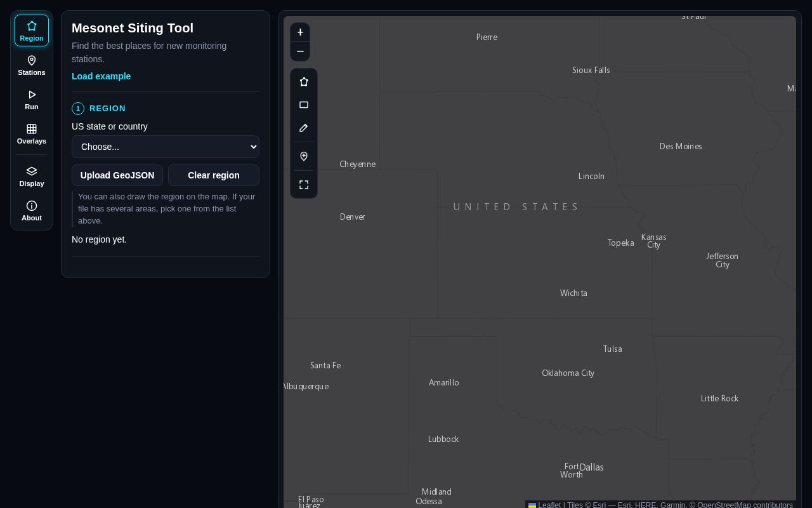Open the Run sidebar section
The width and height of the screenshot is (812, 508).
tap(32, 100)
